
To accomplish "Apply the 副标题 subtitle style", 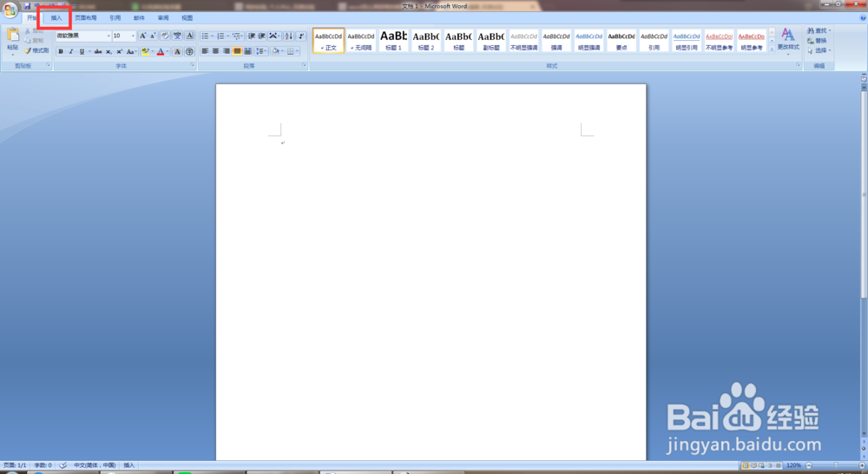I will click(491, 41).
